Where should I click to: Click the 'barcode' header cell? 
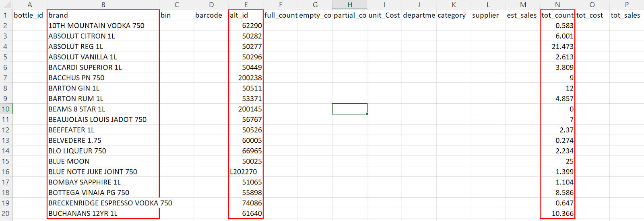click(x=211, y=15)
